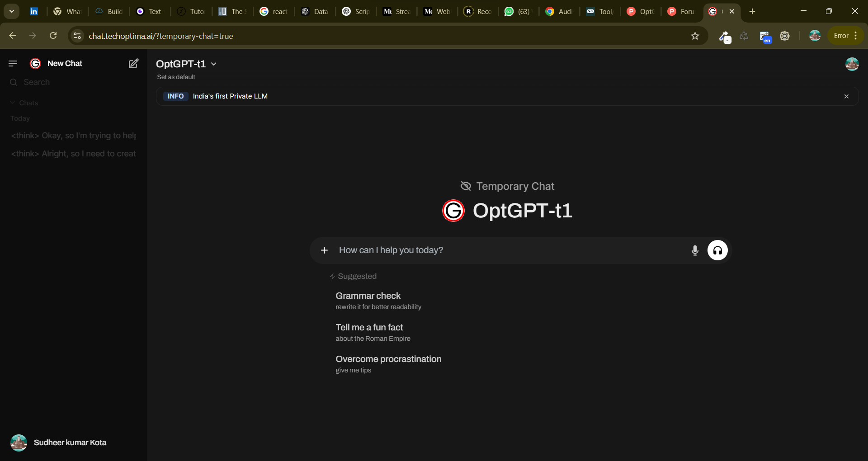Choose the 'Overcome procrastination' suggestion
The image size is (868, 461).
tap(388, 364)
